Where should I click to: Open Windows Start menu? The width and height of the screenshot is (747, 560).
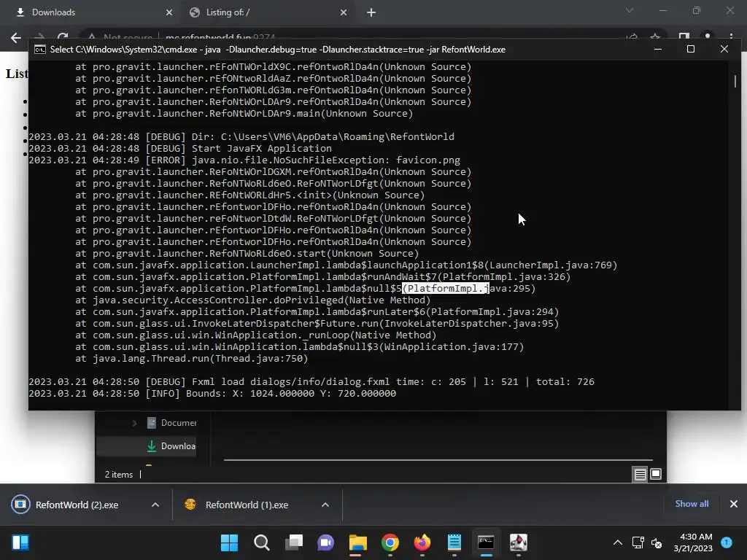point(229,542)
